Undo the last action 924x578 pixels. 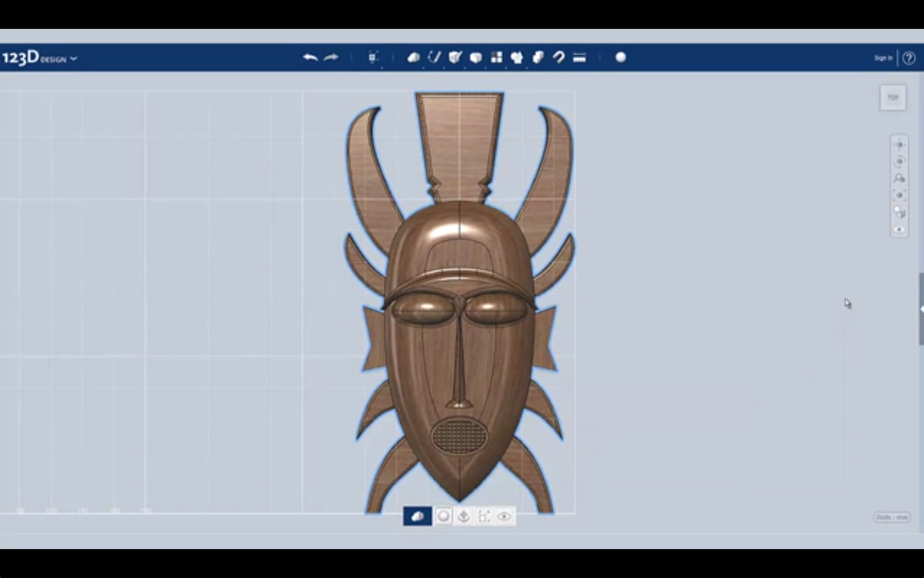311,57
